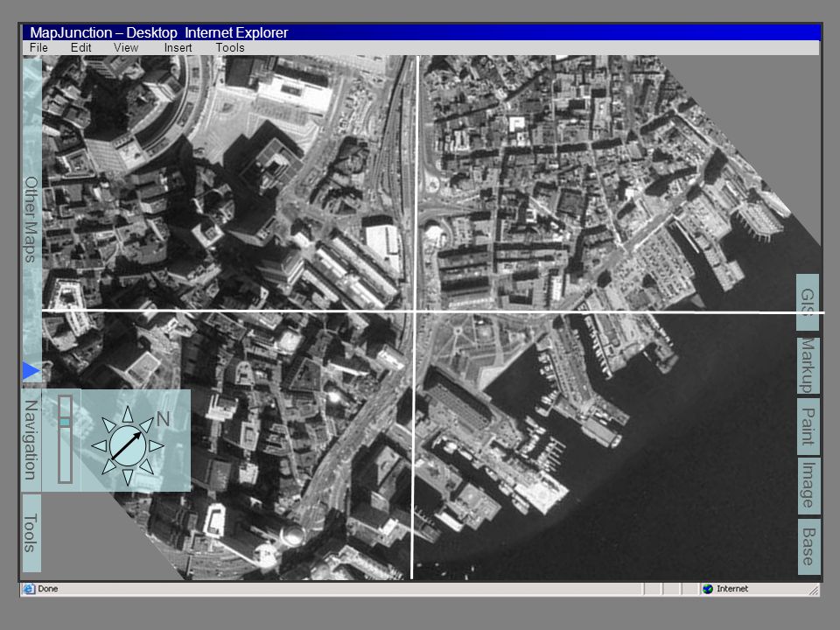Open the Tools side tab on left

[31, 533]
